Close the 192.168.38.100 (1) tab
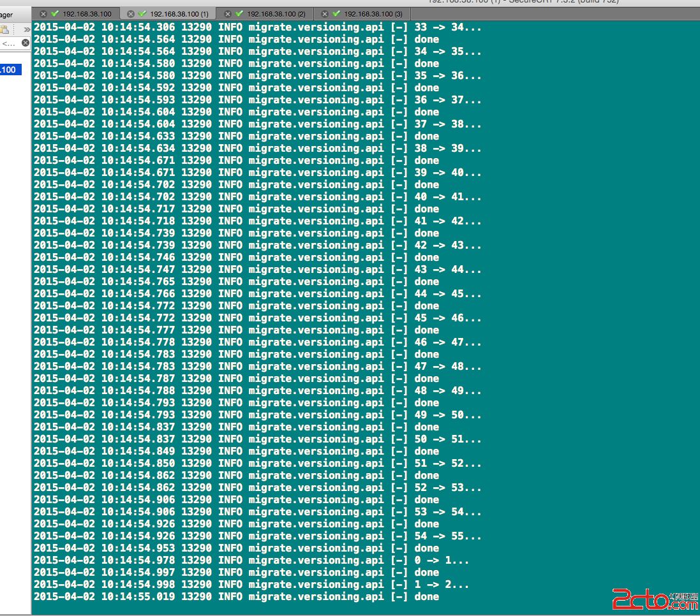 pyautogui.click(x=130, y=14)
